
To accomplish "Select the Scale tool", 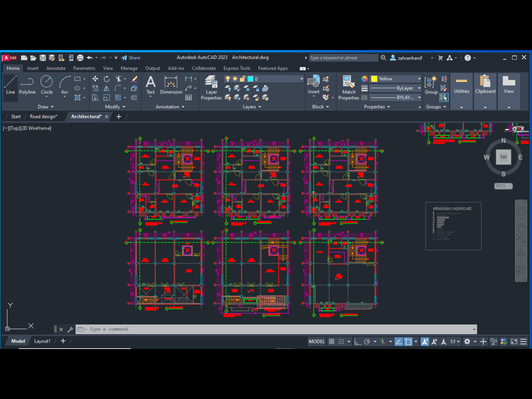I will point(106,98).
